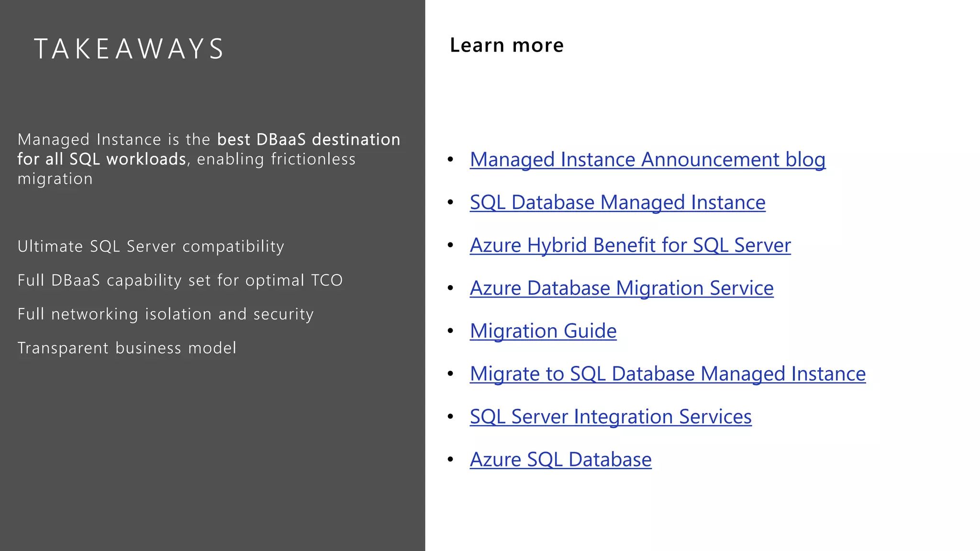Open the SQL Server Integration Services link

tap(611, 417)
